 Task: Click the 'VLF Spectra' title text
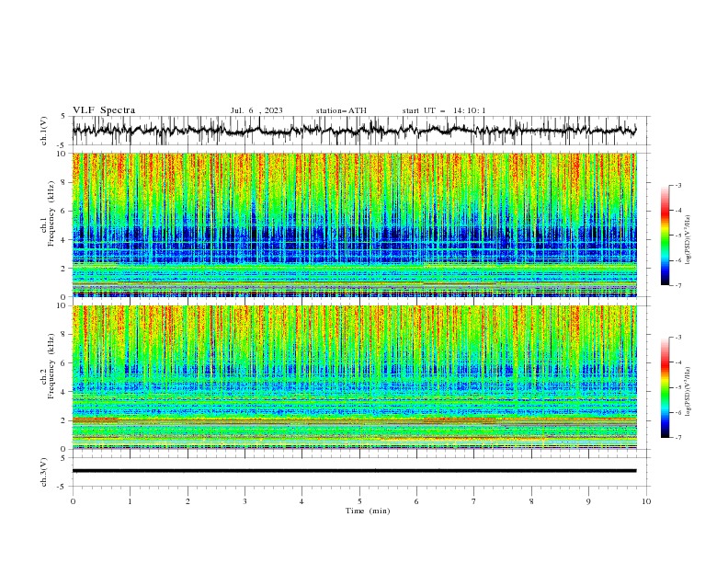pyautogui.click(x=104, y=110)
